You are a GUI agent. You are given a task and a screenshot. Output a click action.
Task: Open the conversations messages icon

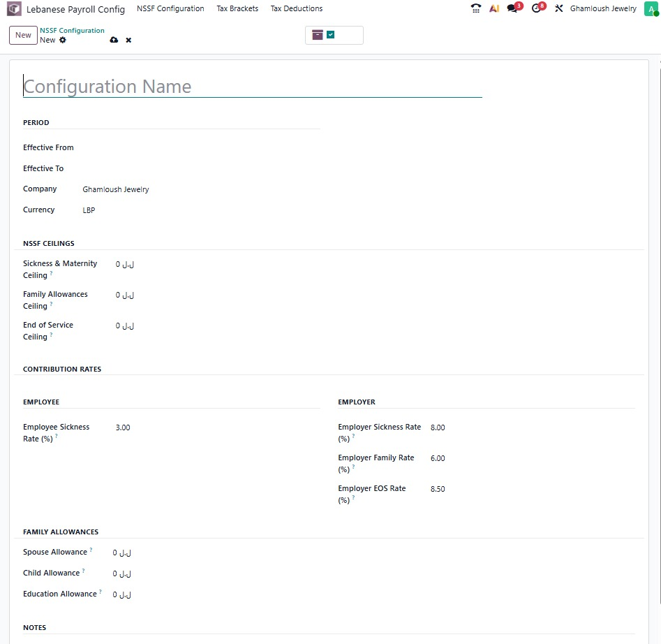click(513, 9)
